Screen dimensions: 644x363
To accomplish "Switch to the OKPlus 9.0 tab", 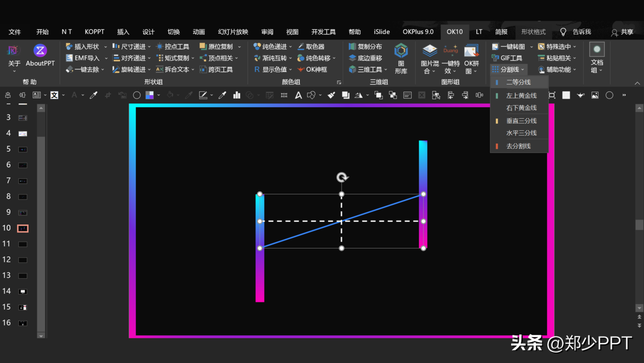I will click(x=418, y=32).
